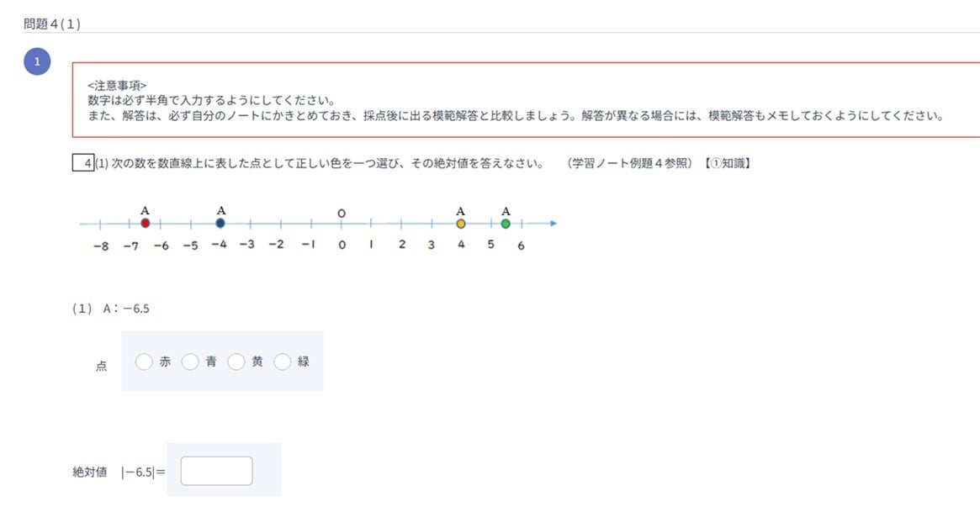Viewport: 980px width, 507px height.
Task: Click the dark blue point at −4
Action: tap(220, 224)
